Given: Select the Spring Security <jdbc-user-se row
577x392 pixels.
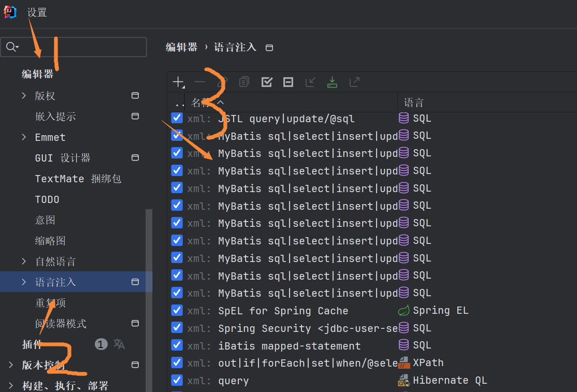Looking at the screenshot, I should [x=308, y=328].
